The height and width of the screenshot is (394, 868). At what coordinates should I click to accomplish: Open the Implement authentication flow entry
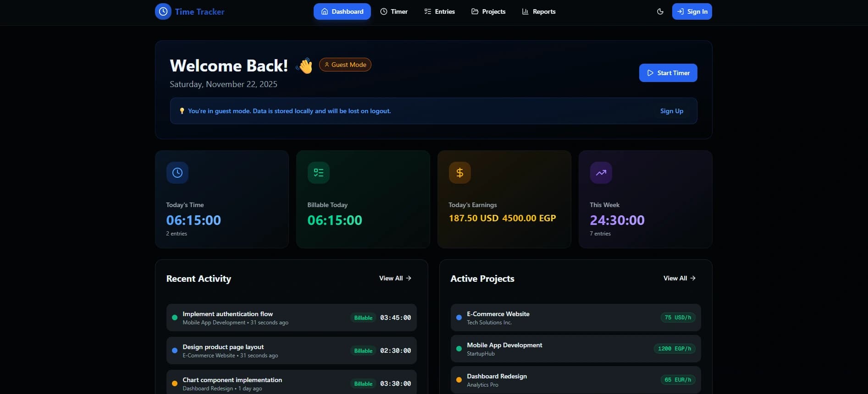pos(292,317)
